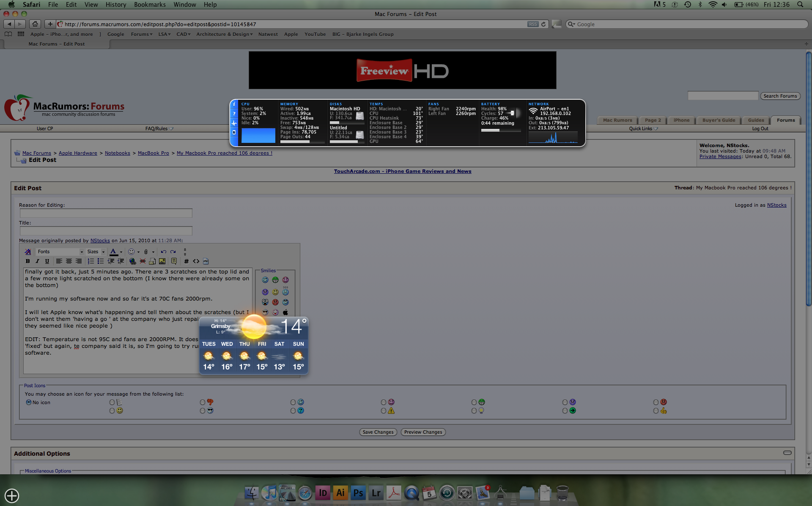Image resolution: width=812 pixels, height=506 pixels.
Task: Expand the Quick Links menu
Action: [x=644, y=129]
